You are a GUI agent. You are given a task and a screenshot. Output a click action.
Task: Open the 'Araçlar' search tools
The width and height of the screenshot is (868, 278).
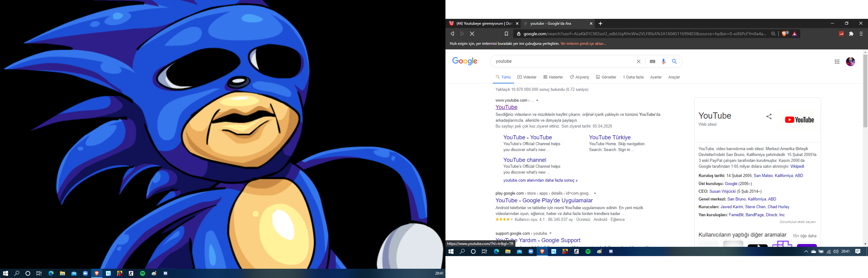[674, 77]
